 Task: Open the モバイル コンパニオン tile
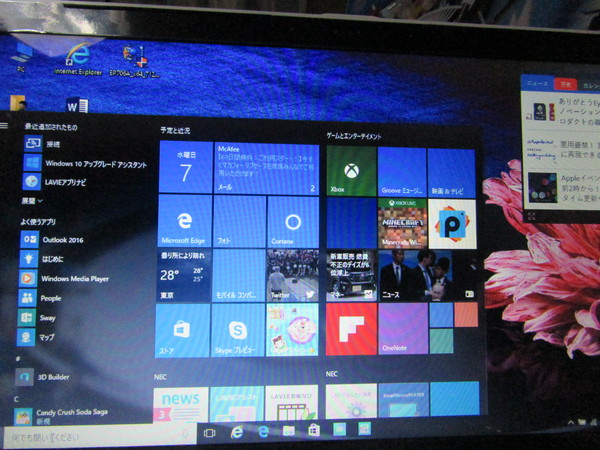(x=239, y=276)
